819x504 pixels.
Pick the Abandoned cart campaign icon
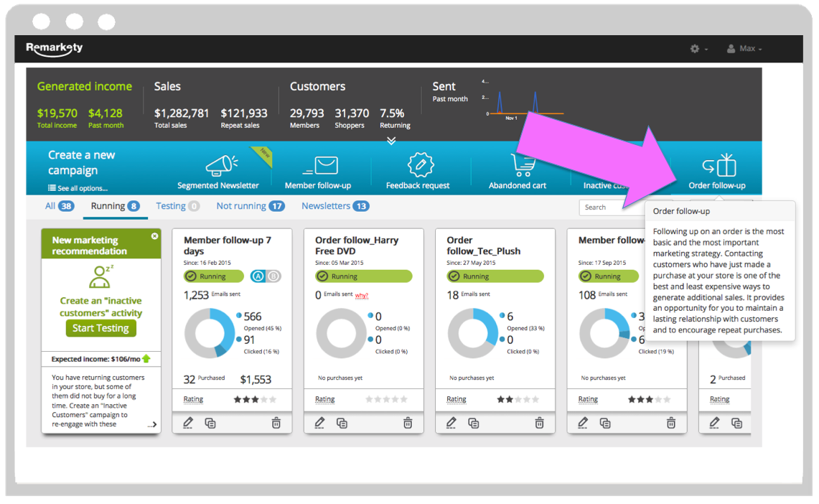tap(523, 164)
